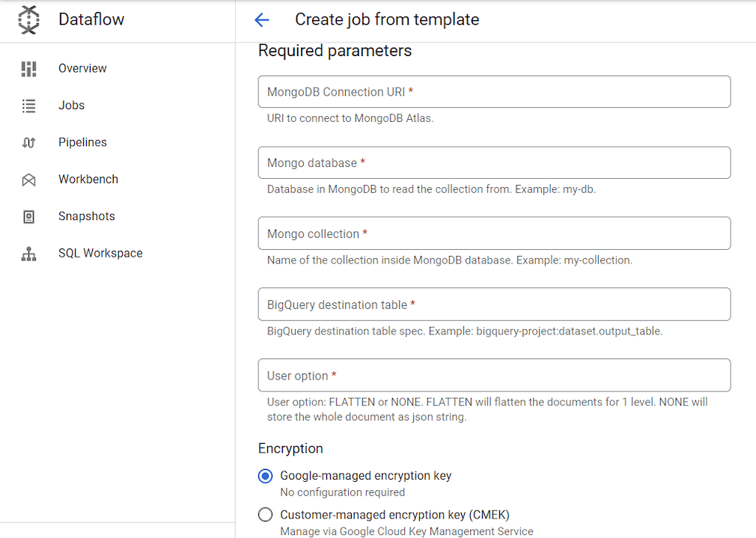Open SQL Workspace via its tree icon
The height and width of the screenshot is (538, 756).
pos(28,253)
